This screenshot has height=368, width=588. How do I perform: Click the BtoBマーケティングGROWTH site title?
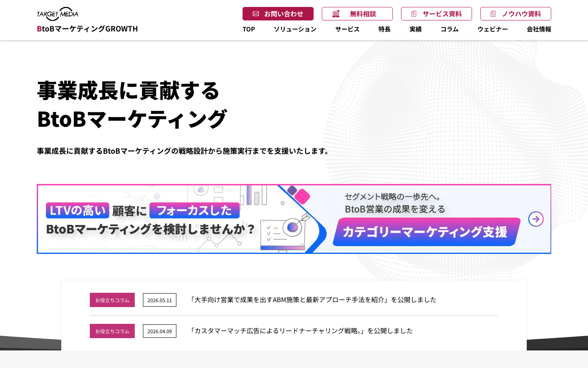[87, 29]
